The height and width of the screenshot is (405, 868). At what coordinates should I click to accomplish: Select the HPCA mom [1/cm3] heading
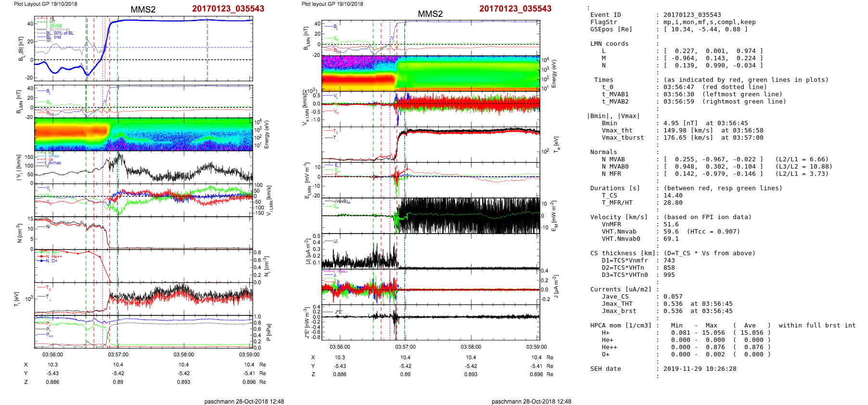tap(621, 326)
